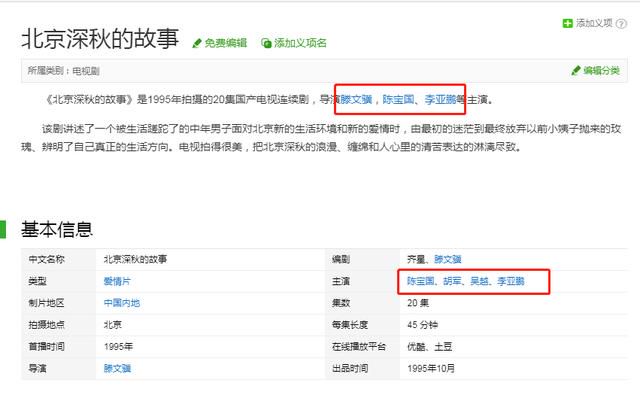The image size is (640, 398).
Task: Open the 添加义项名 text link
Action: click(x=300, y=43)
